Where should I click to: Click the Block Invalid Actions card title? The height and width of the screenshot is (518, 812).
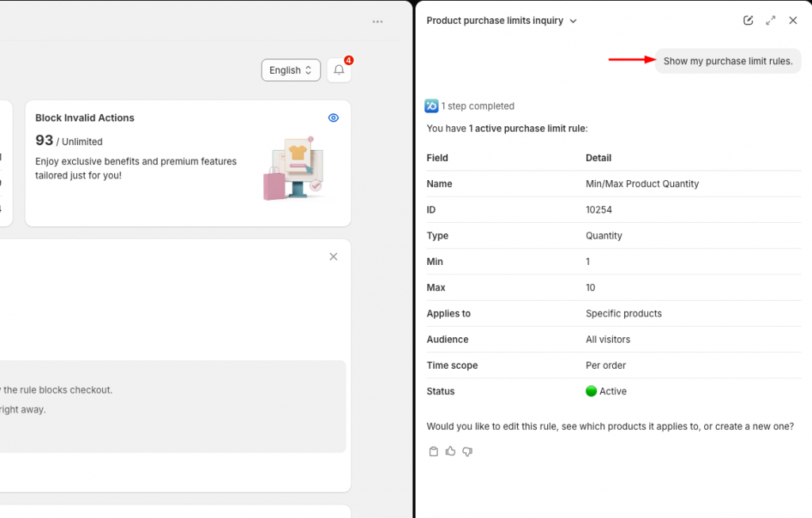[x=85, y=117]
